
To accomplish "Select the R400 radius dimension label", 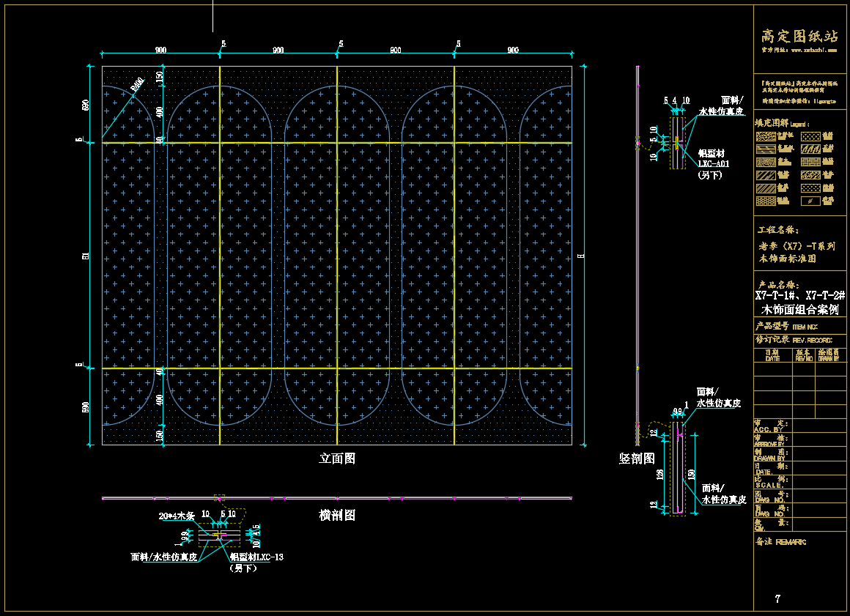I will point(137,85).
